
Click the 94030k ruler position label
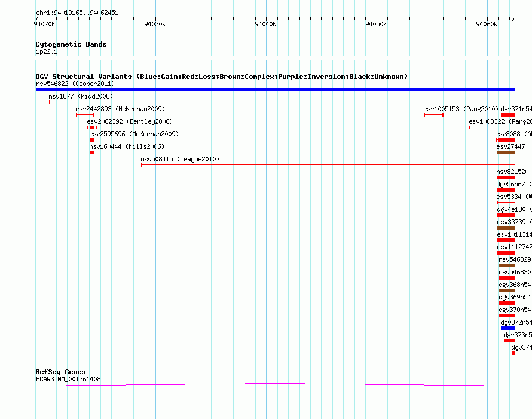(155, 24)
